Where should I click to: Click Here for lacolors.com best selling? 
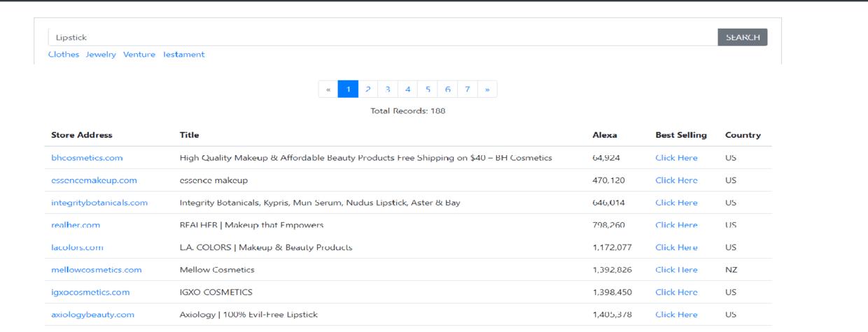(x=676, y=247)
